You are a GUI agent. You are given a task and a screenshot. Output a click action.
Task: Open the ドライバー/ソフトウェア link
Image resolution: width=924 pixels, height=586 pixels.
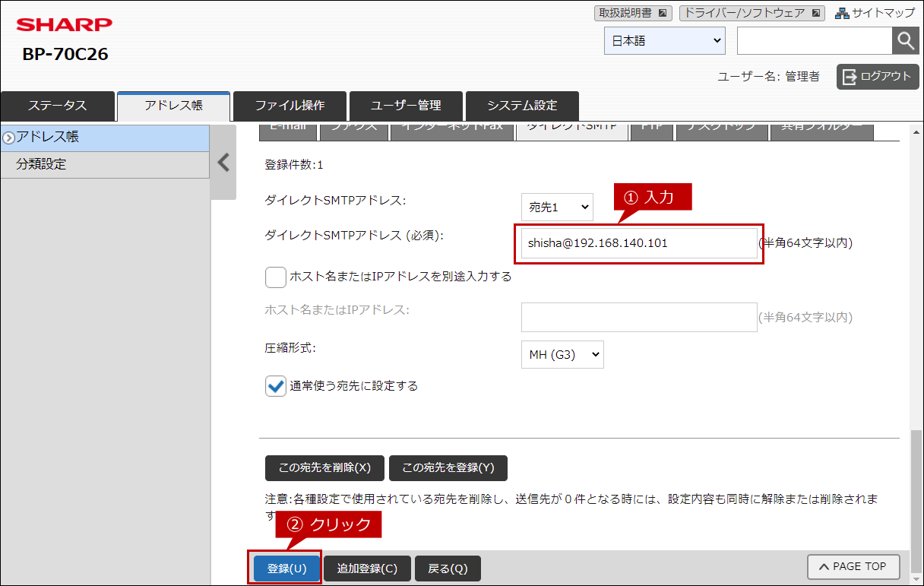coord(751,13)
